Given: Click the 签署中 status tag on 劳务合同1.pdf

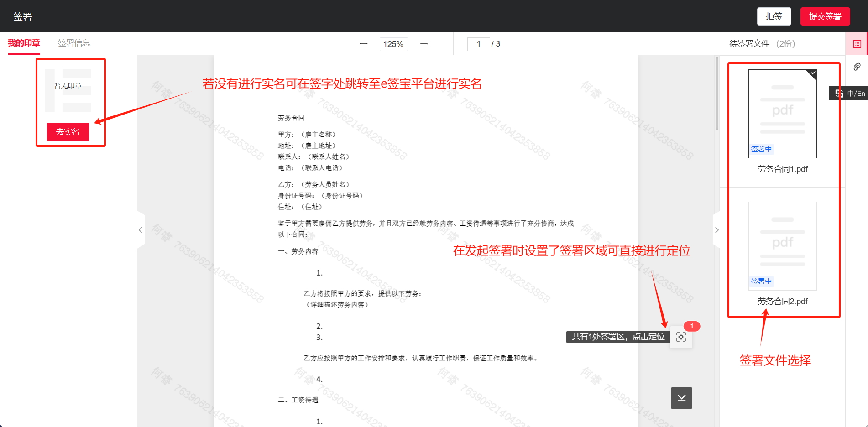Looking at the screenshot, I should click(x=761, y=149).
